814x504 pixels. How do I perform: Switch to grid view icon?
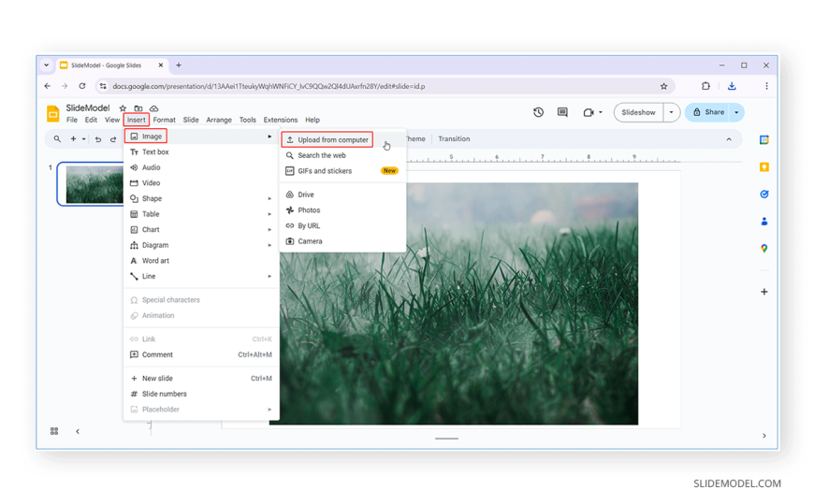pos(54,431)
